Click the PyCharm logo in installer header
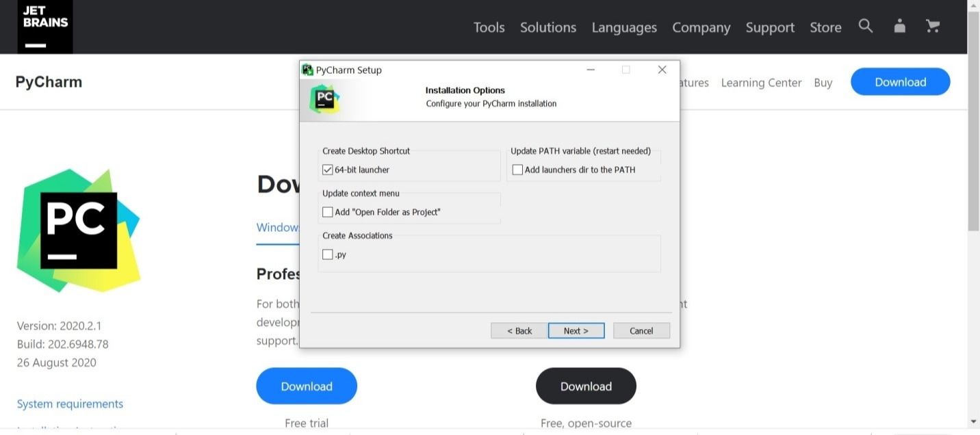The width and height of the screenshot is (980, 435). pyautogui.click(x=324, y=99)
